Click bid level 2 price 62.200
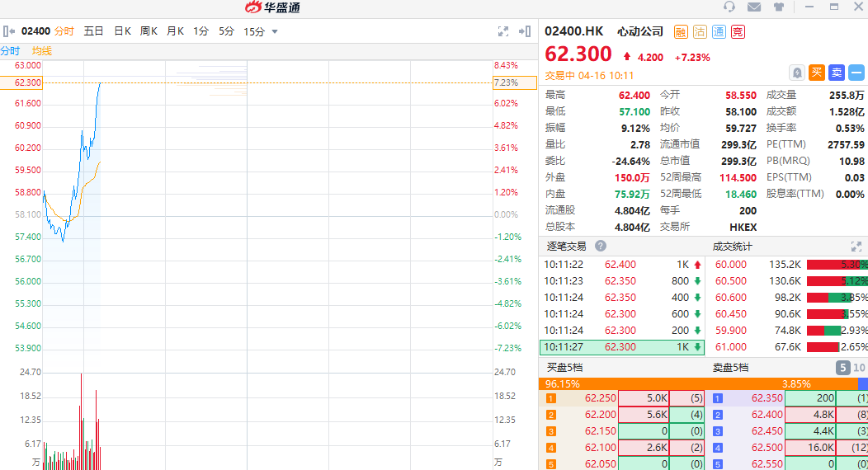 600,415
